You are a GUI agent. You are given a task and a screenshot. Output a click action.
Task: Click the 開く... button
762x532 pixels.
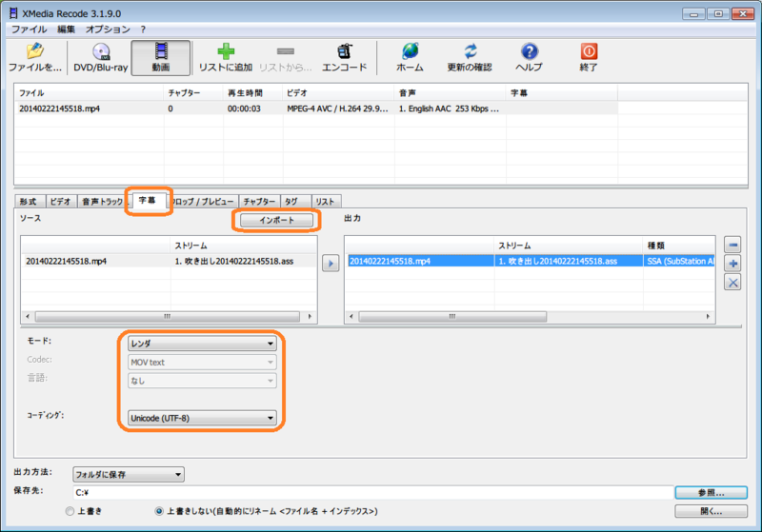pos(711,511)
